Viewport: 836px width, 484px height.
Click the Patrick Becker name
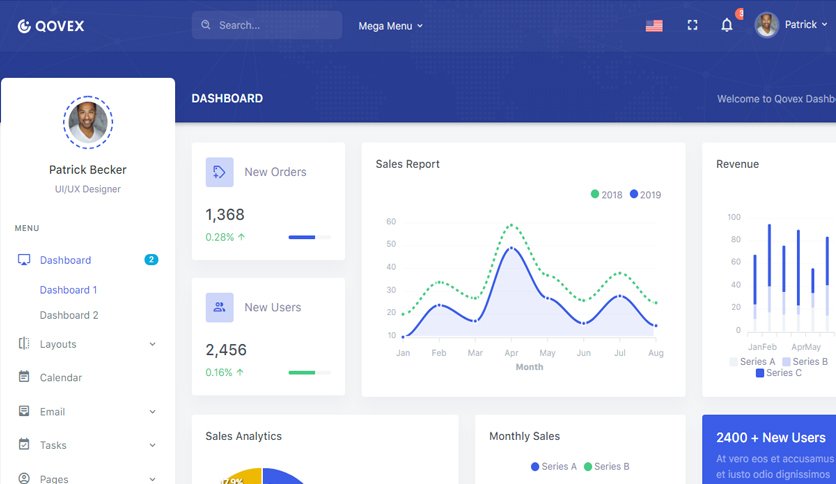pos(88,170)
